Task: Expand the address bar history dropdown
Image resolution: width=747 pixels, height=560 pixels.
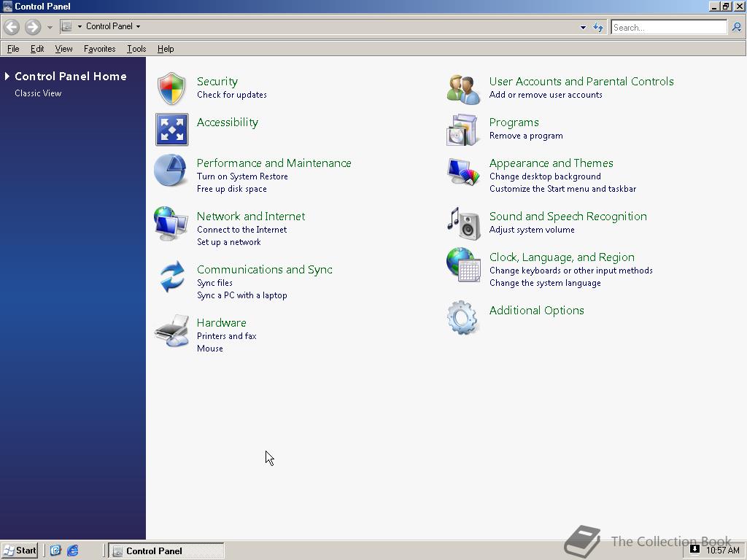Action: click(x=583, y=27)
